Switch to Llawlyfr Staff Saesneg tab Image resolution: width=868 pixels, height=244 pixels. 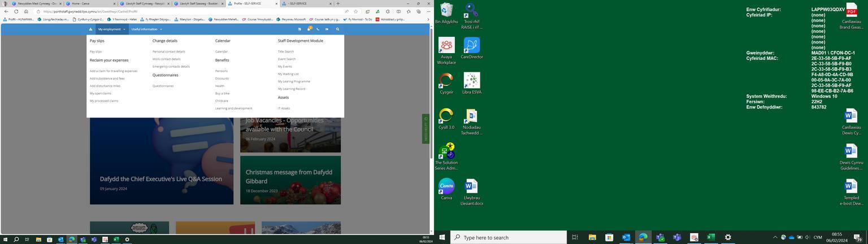(198, 3)
